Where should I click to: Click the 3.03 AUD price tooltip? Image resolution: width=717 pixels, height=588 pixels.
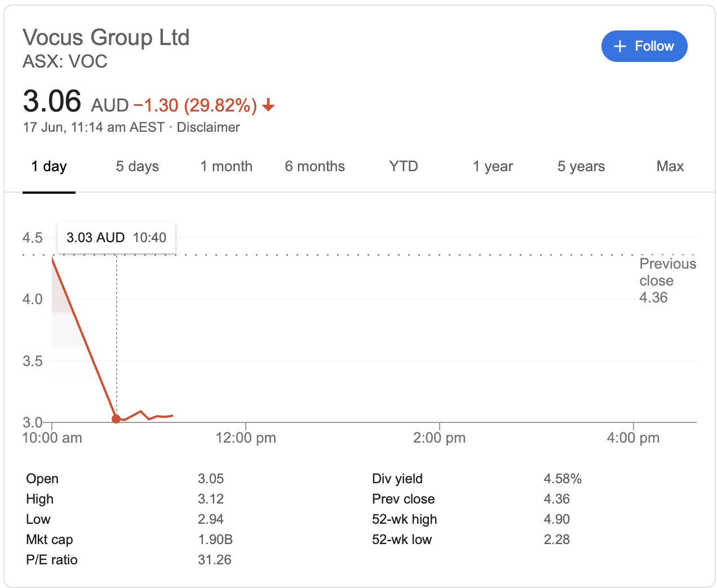(116, 237)
